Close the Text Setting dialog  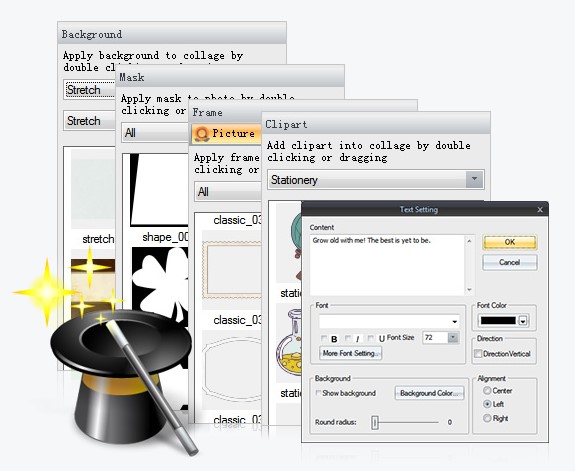[540, 209]
